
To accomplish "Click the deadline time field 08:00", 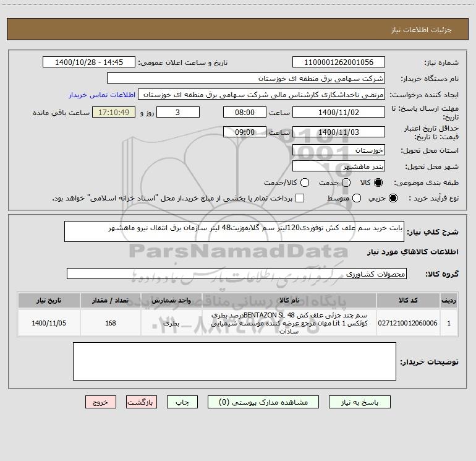I will tap(245, 113).
